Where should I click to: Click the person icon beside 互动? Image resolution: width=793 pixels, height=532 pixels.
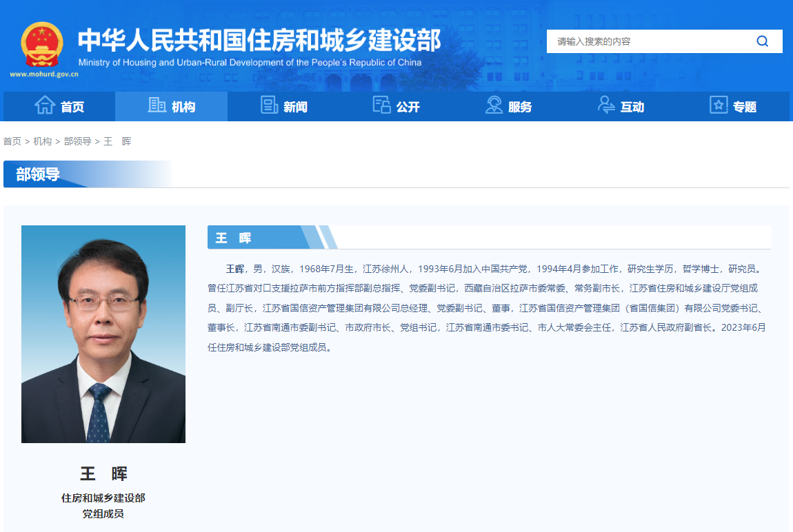[606, 105]
